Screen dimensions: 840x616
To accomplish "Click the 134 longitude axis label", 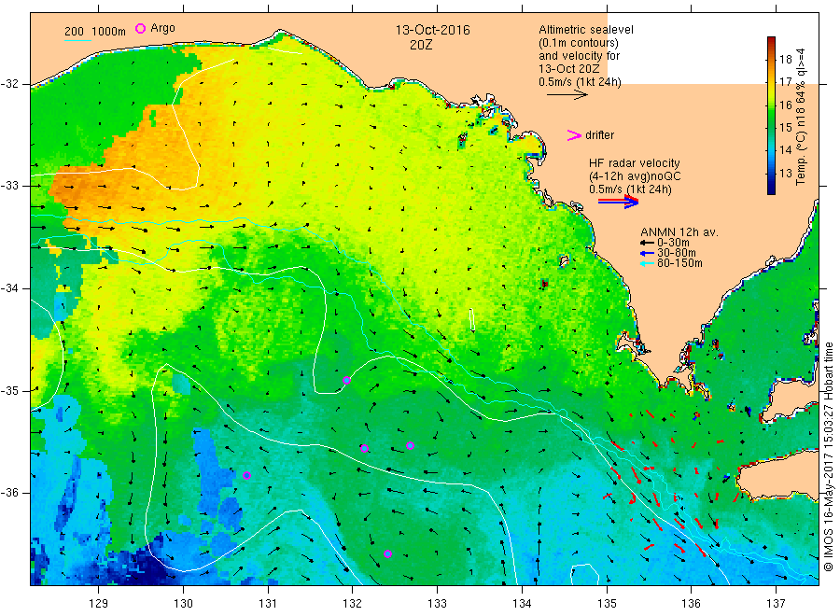I will point(522,604).
